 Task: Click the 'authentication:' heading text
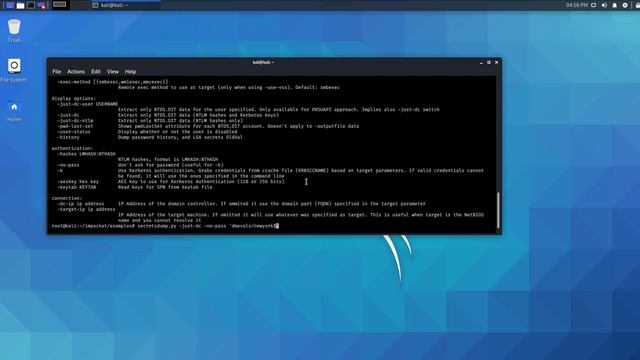click(72, 148)
